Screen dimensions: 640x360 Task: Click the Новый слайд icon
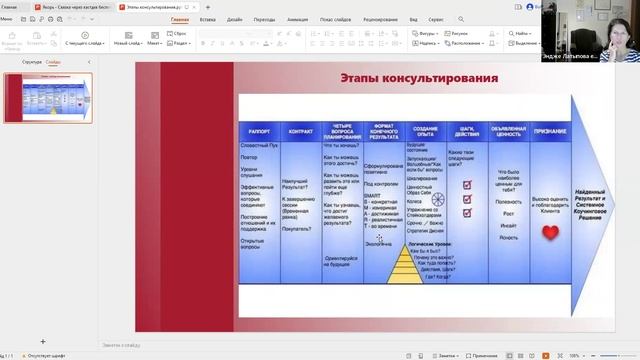click(x=128, y=35)
